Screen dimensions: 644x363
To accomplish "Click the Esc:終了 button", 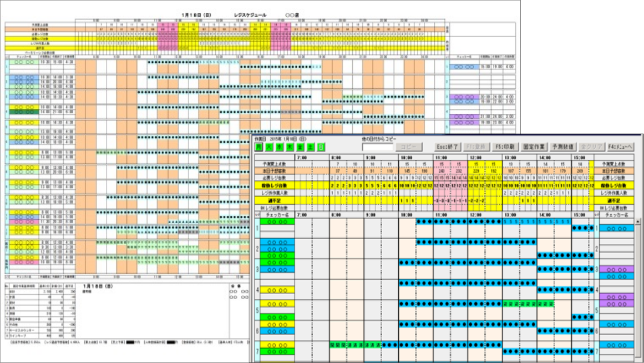I will pyautogui.click(x=447, y=147).
